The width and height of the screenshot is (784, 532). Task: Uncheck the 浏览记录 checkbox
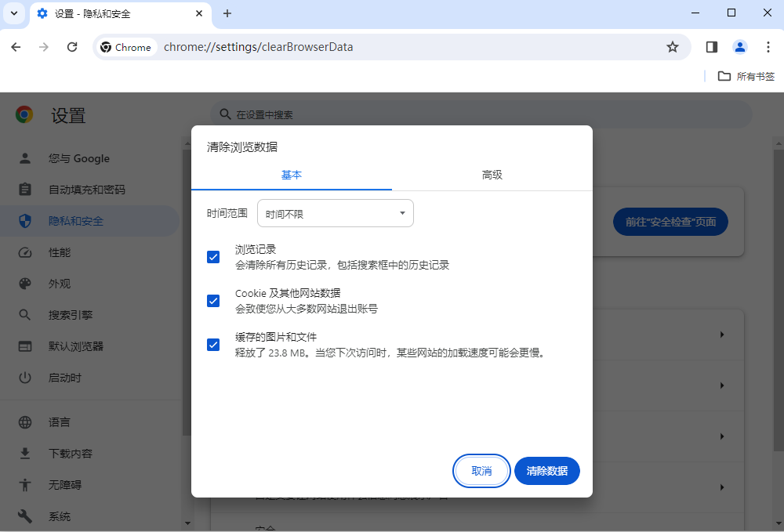coord(213,257)
